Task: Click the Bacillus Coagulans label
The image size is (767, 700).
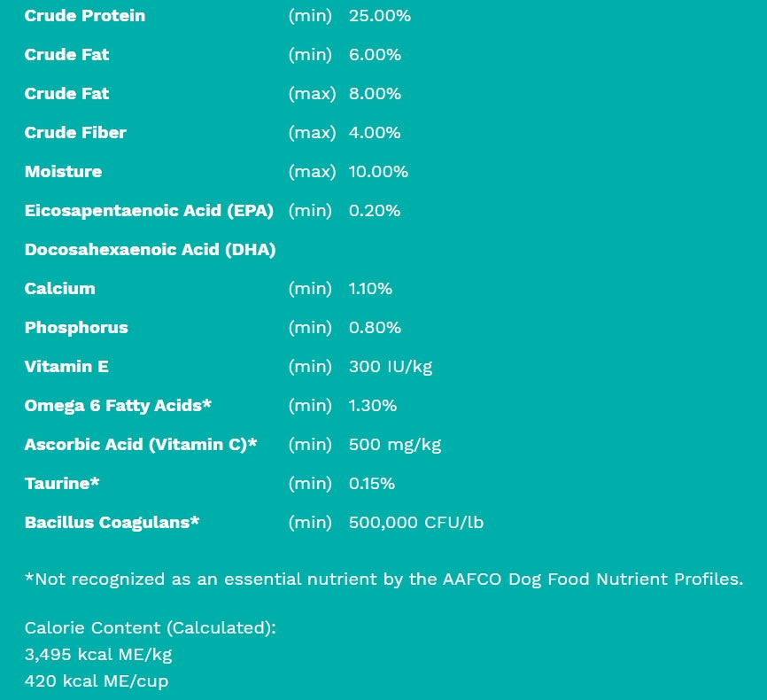Action: coord(112,523)
